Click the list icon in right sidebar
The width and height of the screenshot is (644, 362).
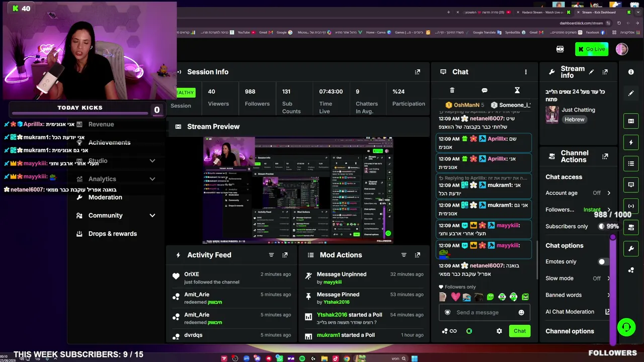[631, 163]
